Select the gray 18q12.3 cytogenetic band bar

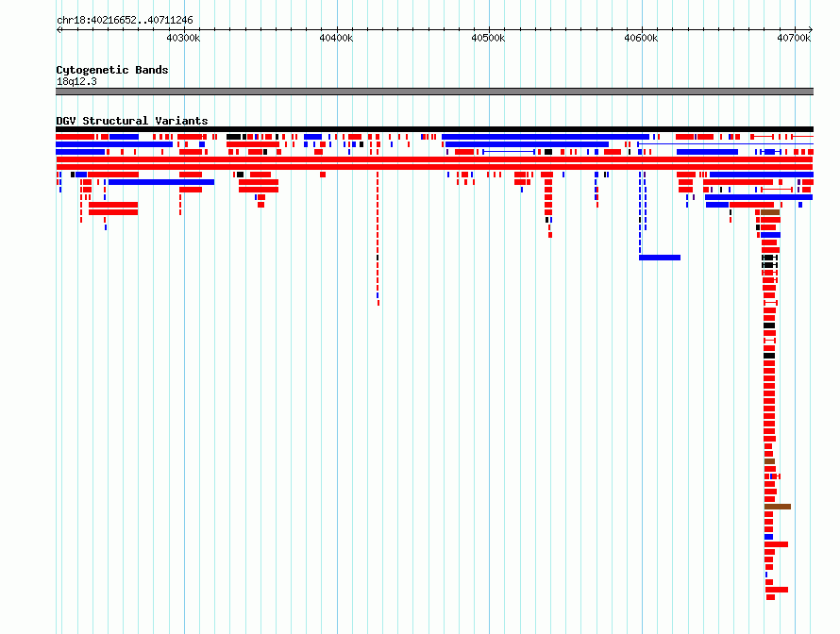pyautogui.click(x=434, y=92)
